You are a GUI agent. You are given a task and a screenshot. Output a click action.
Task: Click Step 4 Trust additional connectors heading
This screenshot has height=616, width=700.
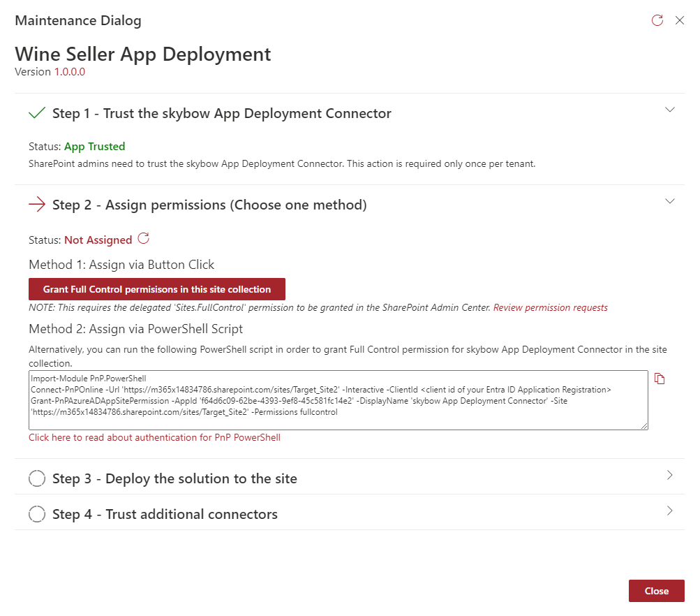[x=165, y=515]
